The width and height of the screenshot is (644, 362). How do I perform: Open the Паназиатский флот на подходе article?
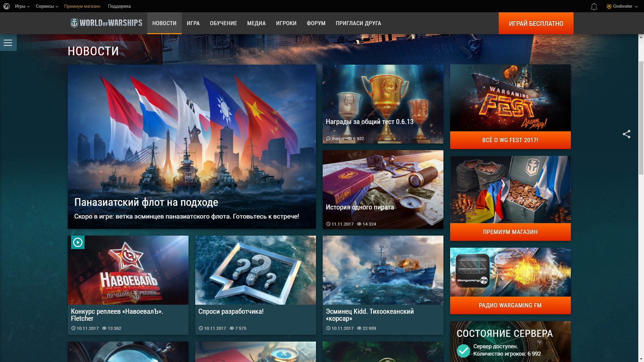pos(192,147)
